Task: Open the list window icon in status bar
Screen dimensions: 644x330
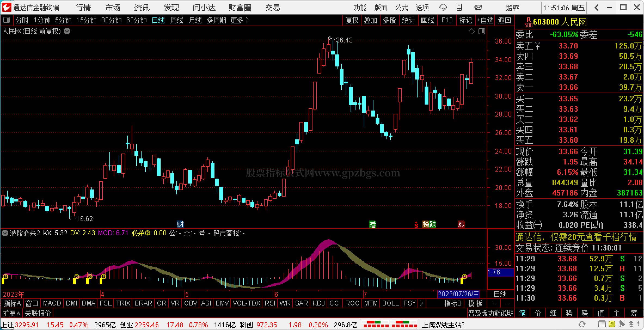Action: [602, 324]
